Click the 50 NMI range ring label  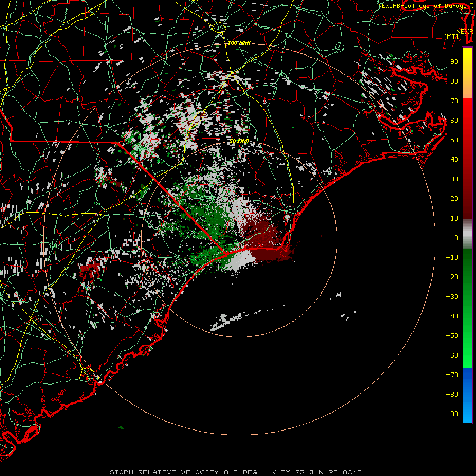(239, 141)
